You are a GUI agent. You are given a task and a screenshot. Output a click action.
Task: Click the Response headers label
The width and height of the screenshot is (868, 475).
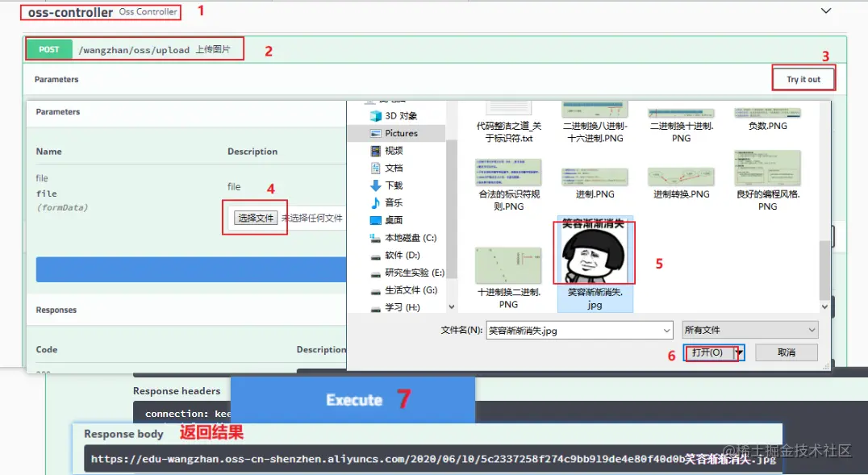(x=177, y=391)
